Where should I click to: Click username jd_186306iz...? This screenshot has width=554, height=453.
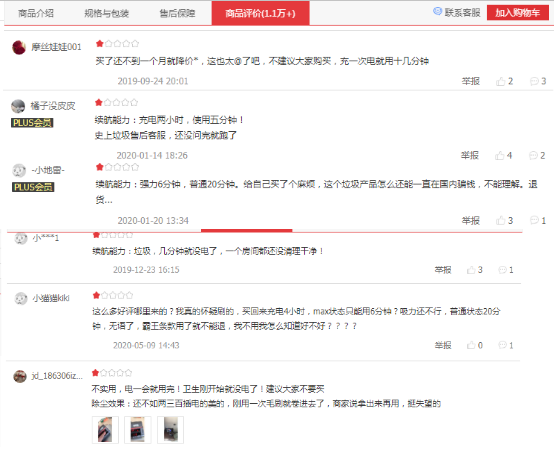57,376
